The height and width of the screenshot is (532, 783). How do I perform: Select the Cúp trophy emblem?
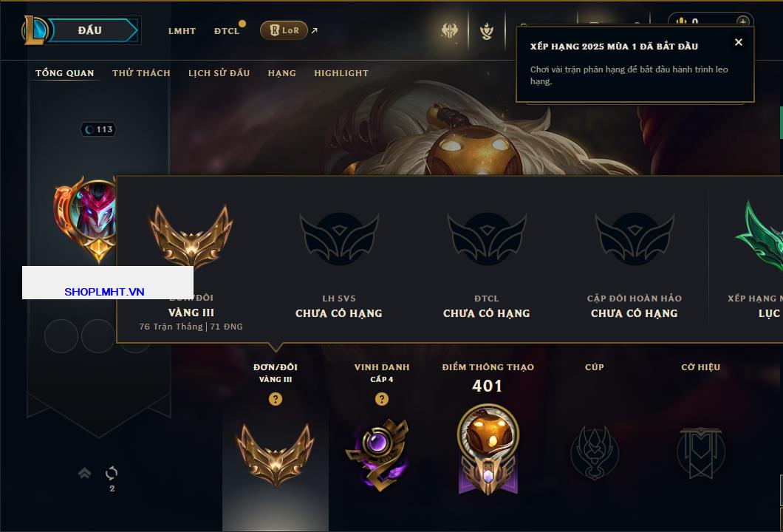(x=594, y=453)
